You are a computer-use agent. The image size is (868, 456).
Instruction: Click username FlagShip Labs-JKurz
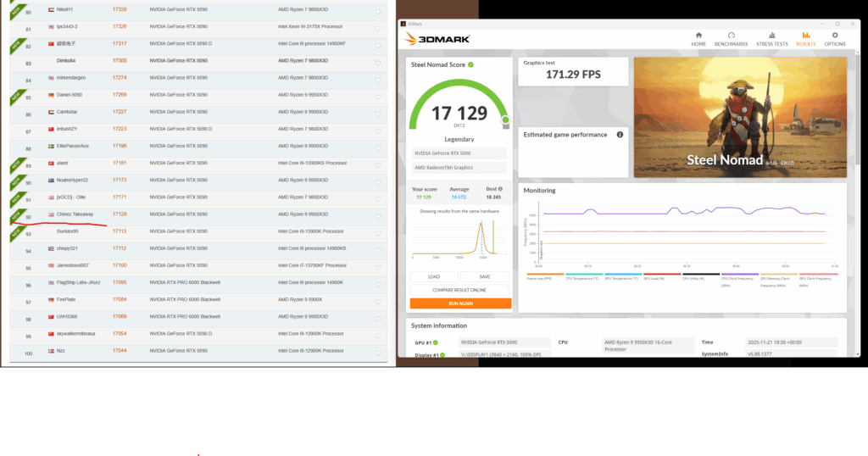(x=78, y=283)
